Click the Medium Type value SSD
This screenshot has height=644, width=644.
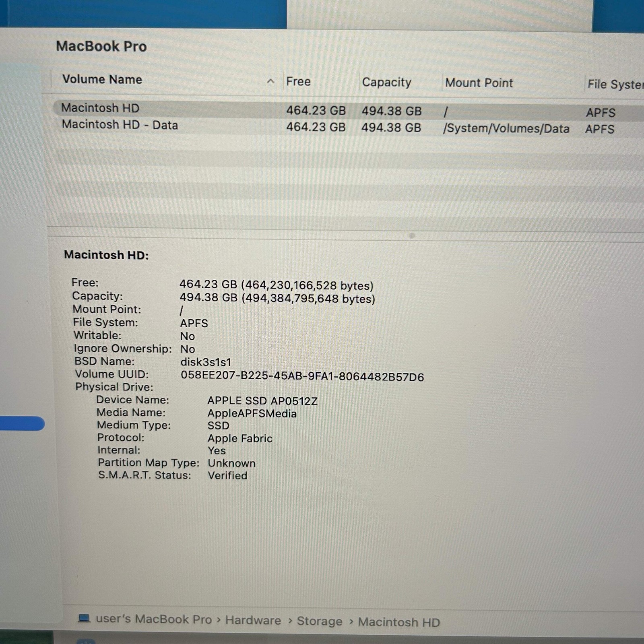218,425
